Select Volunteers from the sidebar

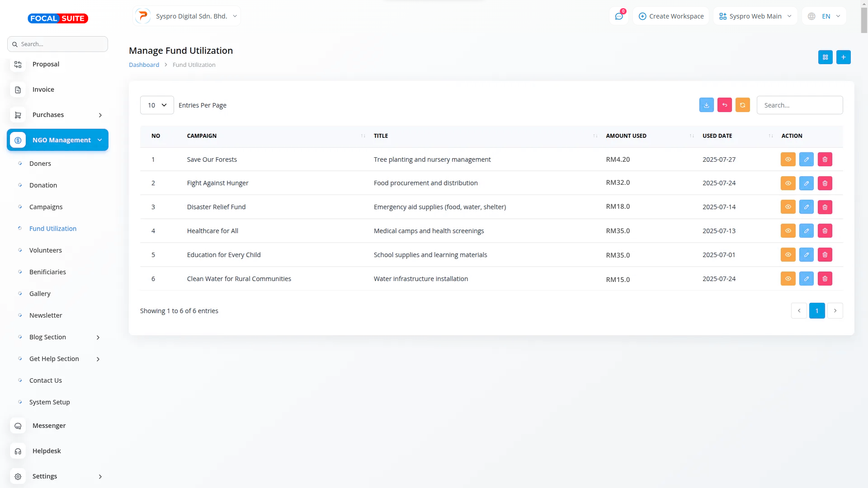tap(45, 250)
